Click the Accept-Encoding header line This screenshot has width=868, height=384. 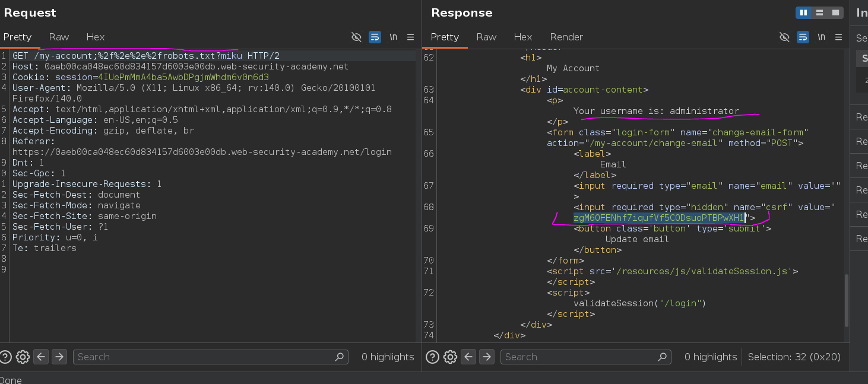(x=103, y=131)
